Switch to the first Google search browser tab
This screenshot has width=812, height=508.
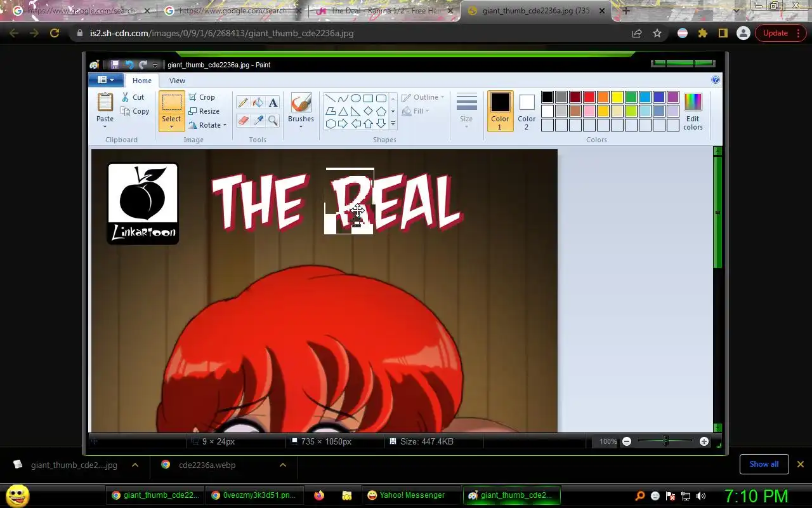click(x=82, y=11)
